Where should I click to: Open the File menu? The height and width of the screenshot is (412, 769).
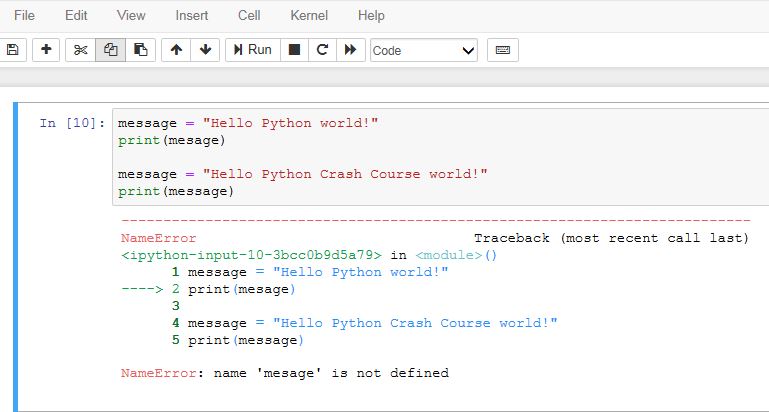click(24, 15)
